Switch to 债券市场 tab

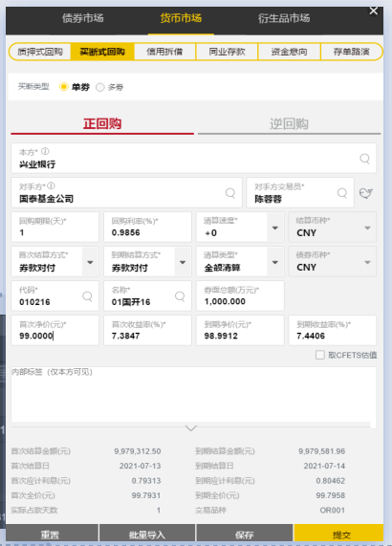click(83, 18)
